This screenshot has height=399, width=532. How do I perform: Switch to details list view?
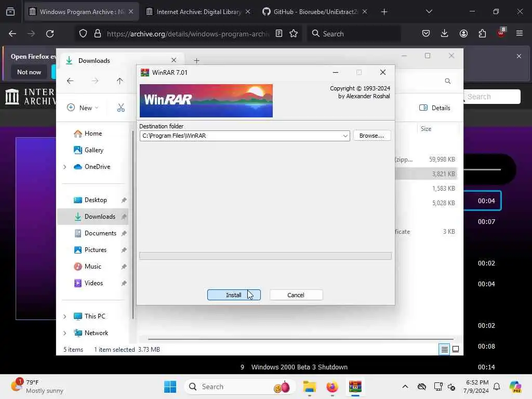(x=445, y=349)
